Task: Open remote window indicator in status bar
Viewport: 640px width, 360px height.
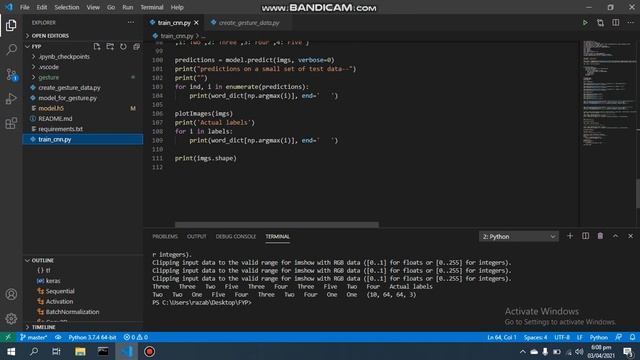Action: point(8,337)
